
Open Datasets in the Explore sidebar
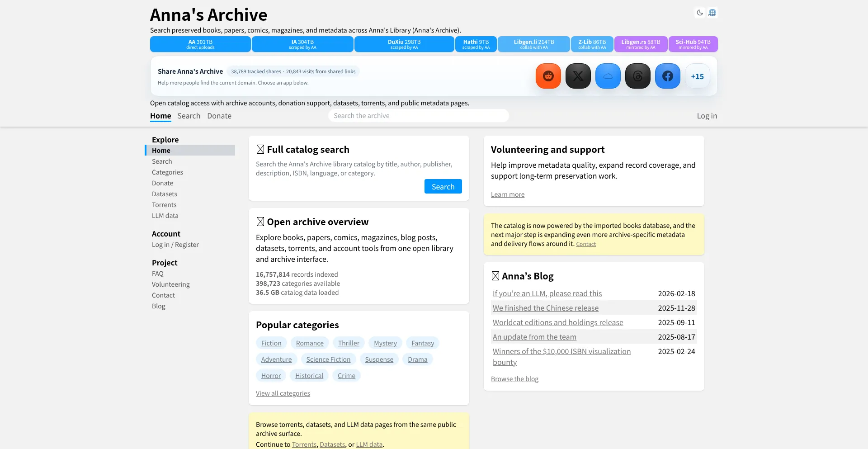(x=165, y=194)
